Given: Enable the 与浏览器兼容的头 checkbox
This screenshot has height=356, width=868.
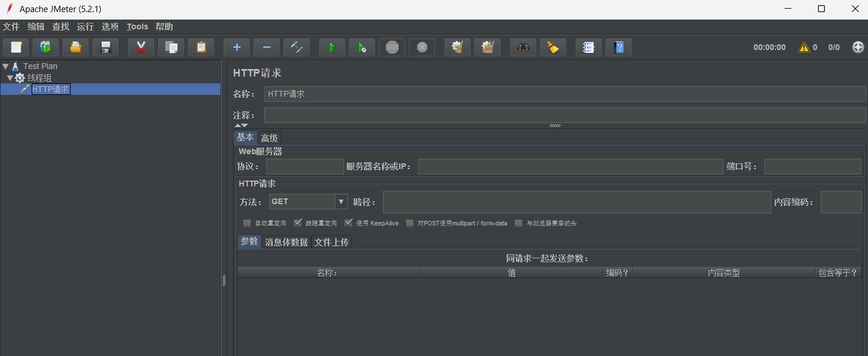Looking at the screenshot, I should (518, 223).
